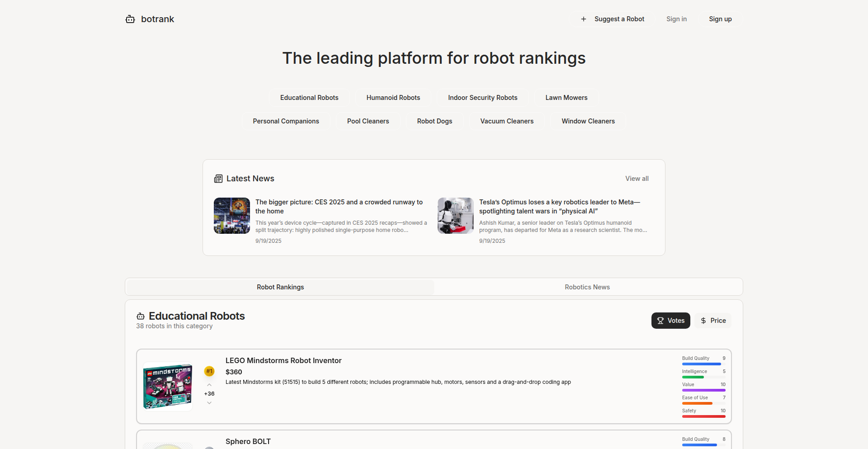Click the CES 2025 news thumbnail
This screenshot has height=449, width=868.
(232, 216)
